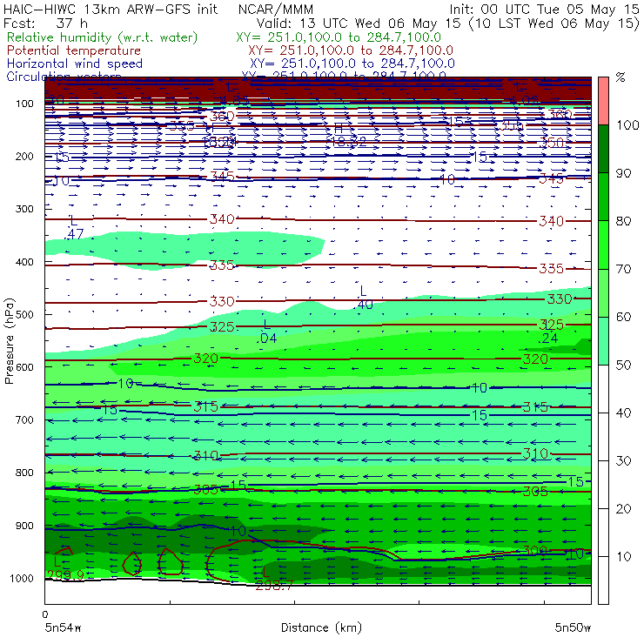Click the blue 'L .47' minimum marker
The width and height of the screenshot is (644, 644).
[x=74, y=227]
